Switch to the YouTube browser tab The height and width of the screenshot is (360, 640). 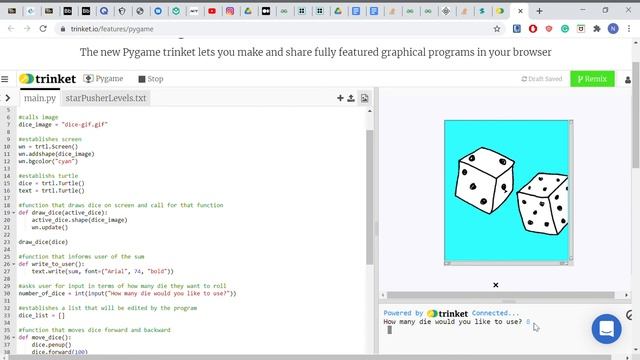[x=212, y=11]
